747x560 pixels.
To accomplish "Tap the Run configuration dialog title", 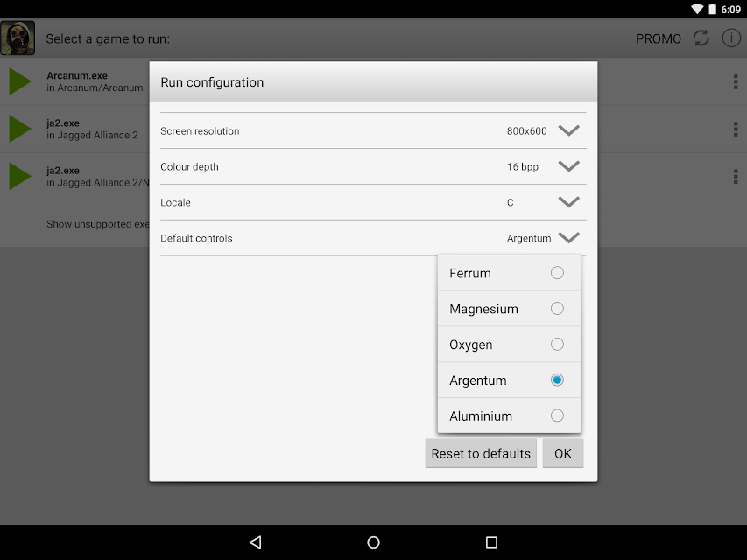I will 212,82.
